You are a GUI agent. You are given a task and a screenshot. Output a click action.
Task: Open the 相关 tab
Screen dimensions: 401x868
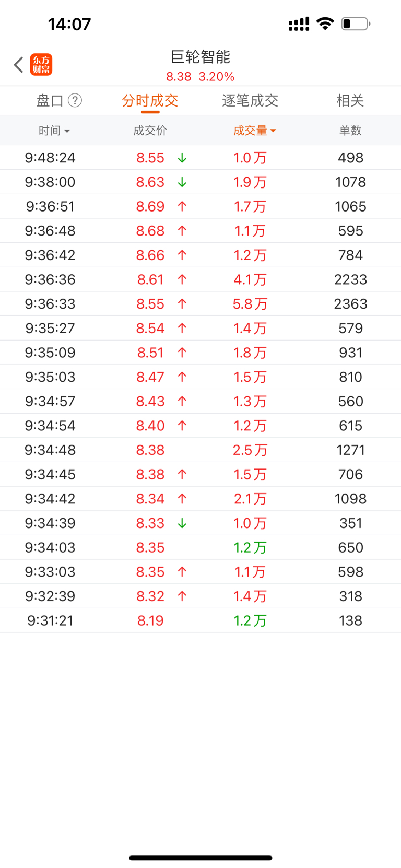(350, 100)
